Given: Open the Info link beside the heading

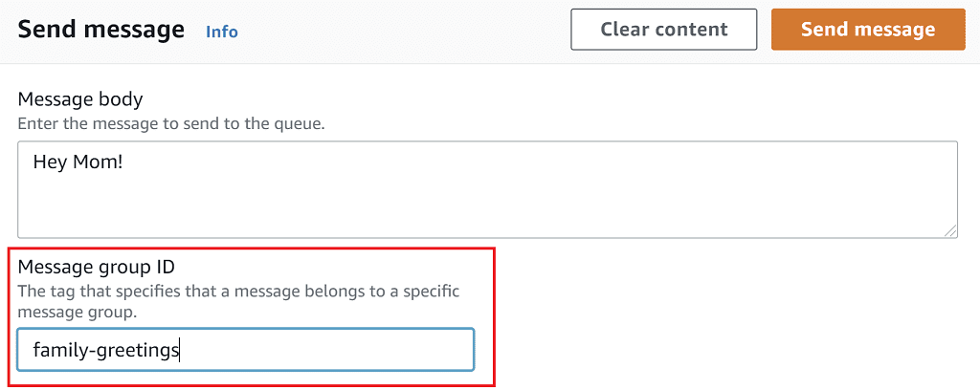Looking at the screenshot, I should pos(222,32).
